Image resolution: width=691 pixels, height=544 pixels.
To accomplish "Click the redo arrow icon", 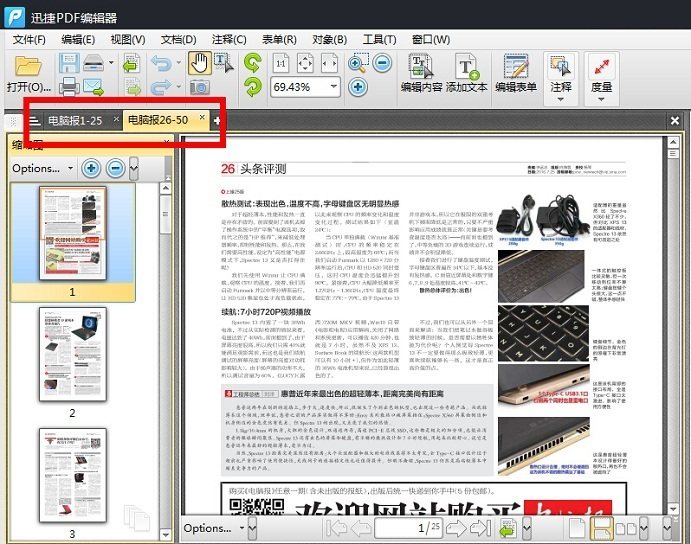I will (x=161, y=87).
